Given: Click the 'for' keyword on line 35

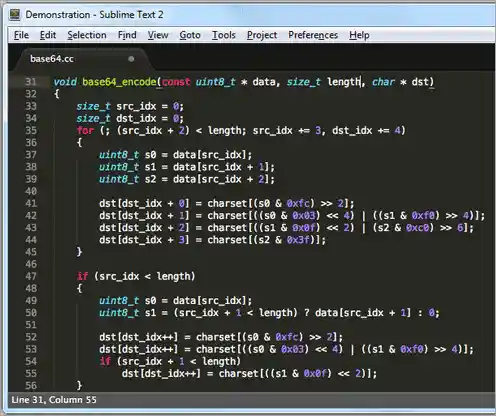Looking at the screenshot, I should [x=85, y=130].
